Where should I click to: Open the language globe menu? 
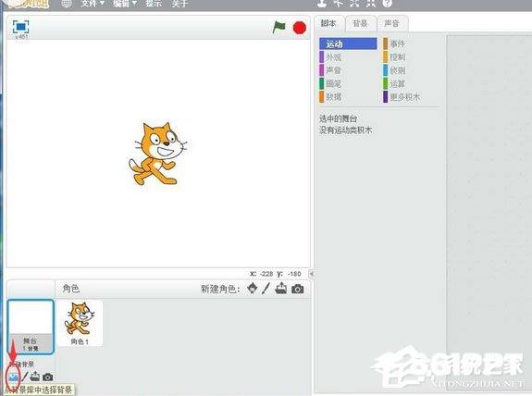click(67, 4)
